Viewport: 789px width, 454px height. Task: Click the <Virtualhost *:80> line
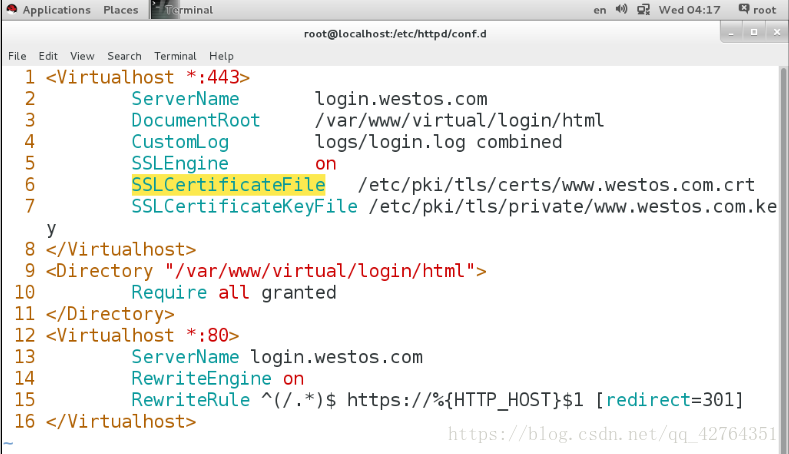coord(142,335)
